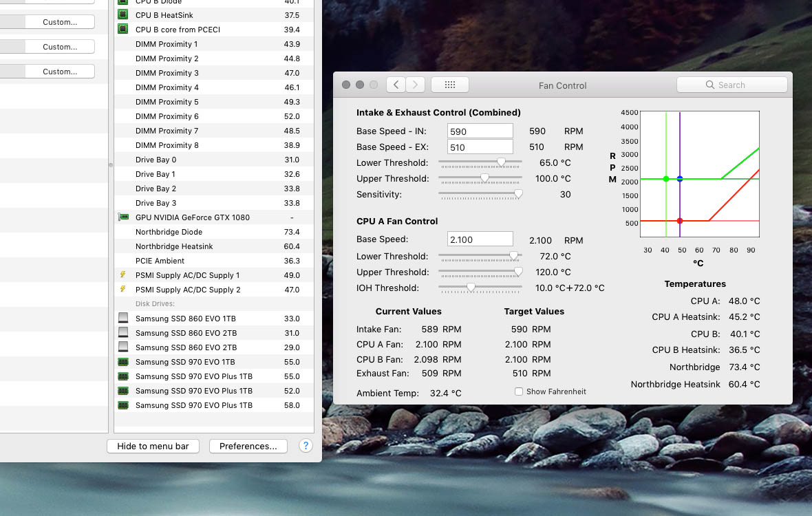
Task: Focus the CPU A Base Speed field
Action: [x=480, y=239]
